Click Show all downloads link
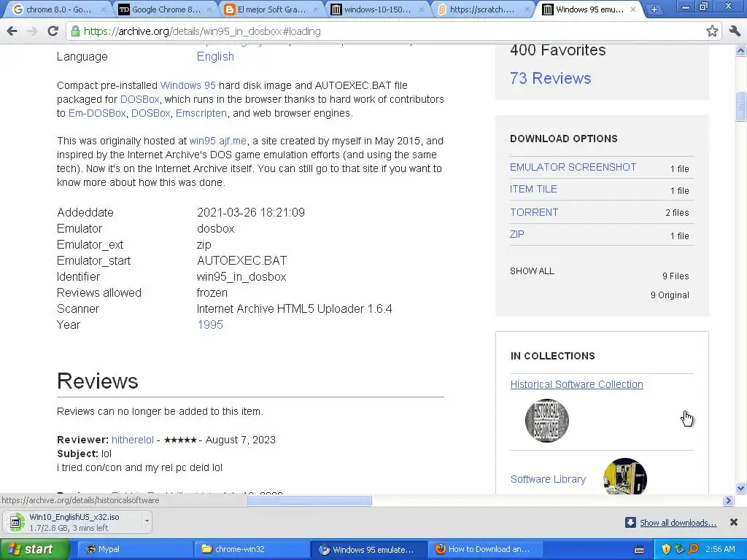Screen dimensions: 747x560 tap(678, 522)
